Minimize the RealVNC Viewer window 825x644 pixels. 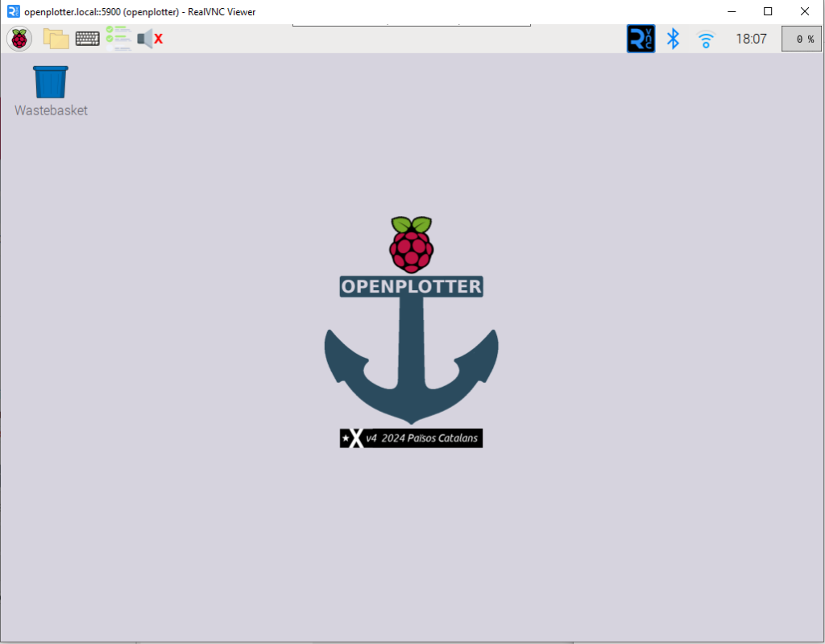[x=732, y=11]
